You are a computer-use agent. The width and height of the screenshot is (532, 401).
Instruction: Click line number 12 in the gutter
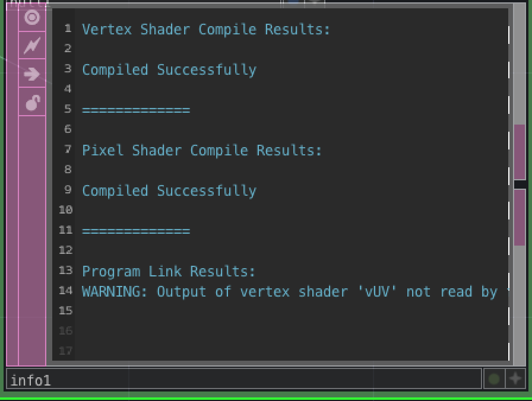(x=65, y=250)
